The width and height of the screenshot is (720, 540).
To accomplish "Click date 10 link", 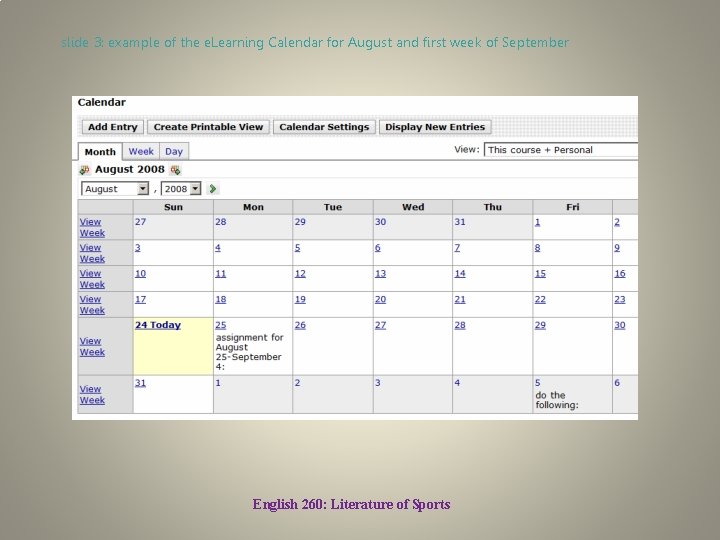I will [141, 273].
